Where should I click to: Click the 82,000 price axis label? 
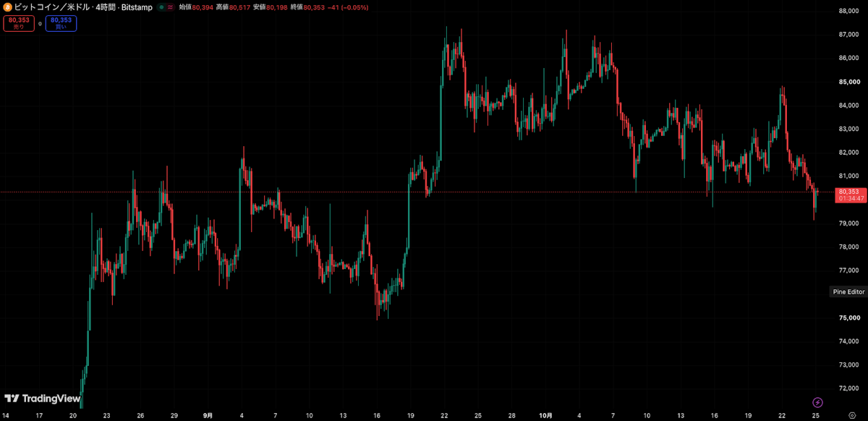point(848,153)
